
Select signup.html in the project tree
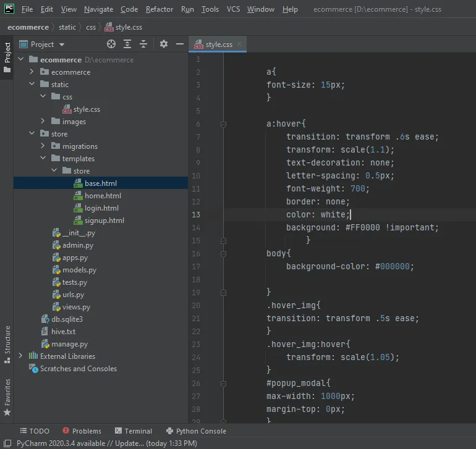(104, 220)
